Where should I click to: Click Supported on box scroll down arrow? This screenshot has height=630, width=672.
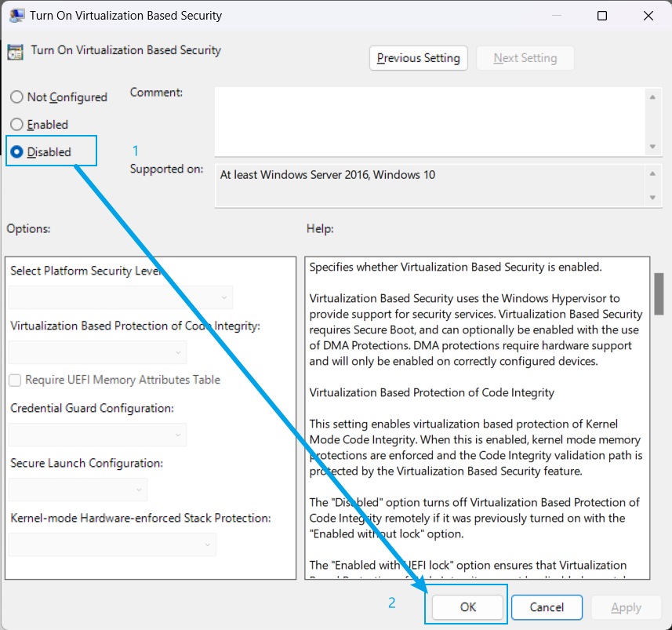coord(652,198)
